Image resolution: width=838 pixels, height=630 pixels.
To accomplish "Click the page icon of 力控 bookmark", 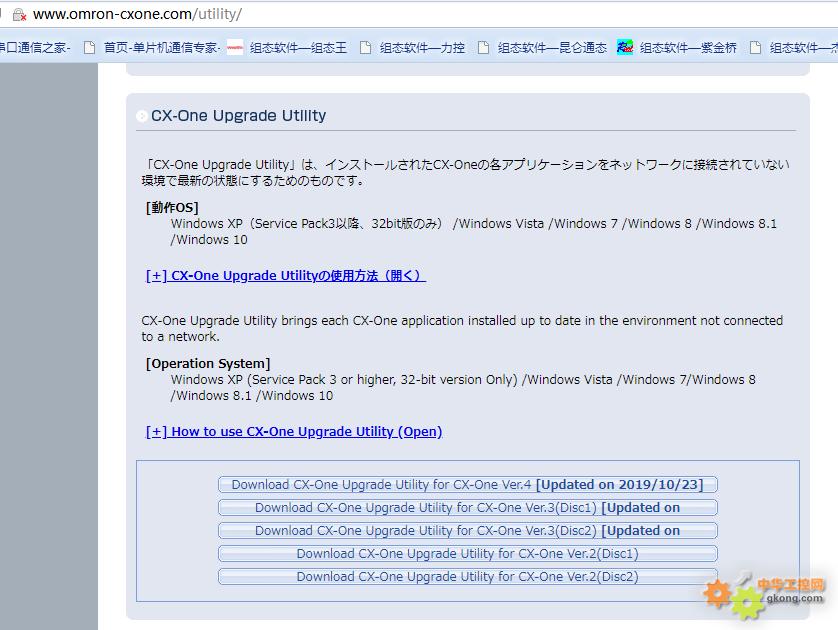I will tap(366, 48).
